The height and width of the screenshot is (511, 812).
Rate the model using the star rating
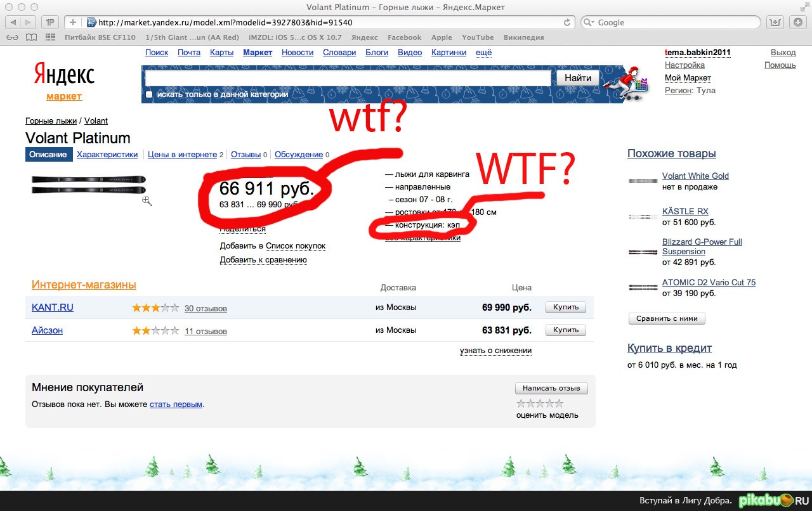pyautogui.click(x=539, y=403)
